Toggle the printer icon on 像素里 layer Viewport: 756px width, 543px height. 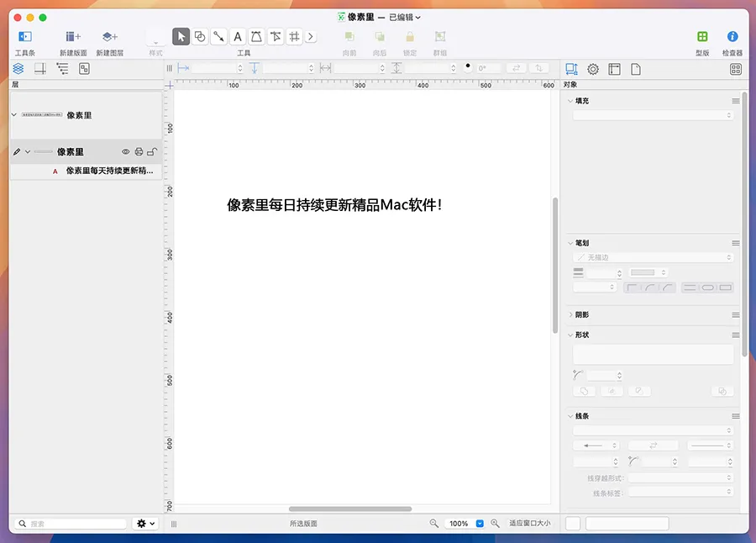(x=139, y=152)
